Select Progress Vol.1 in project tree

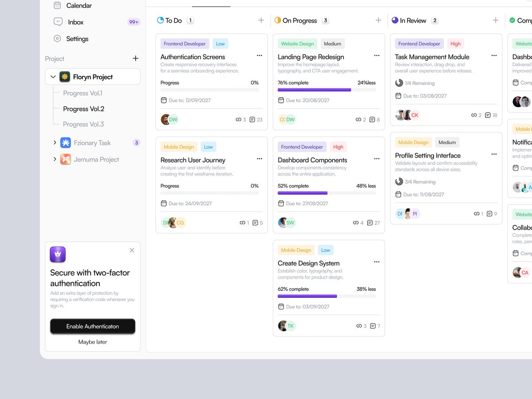coord(82,93)
